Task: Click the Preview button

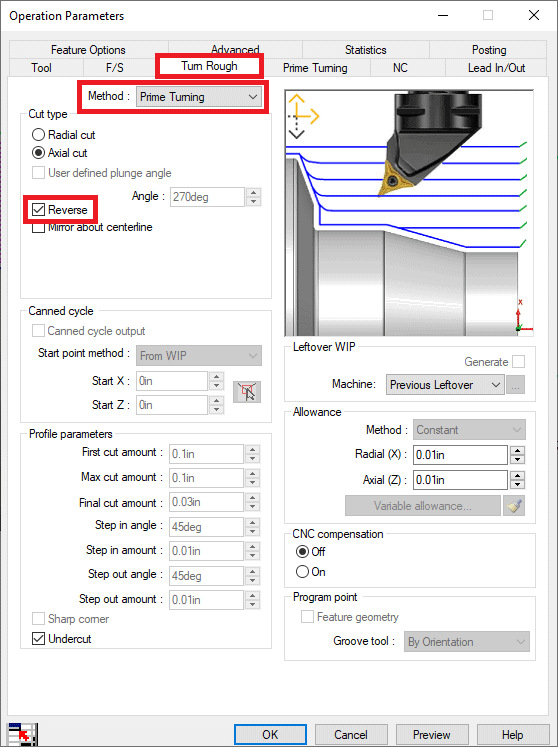Action: [x=431, y=735]
